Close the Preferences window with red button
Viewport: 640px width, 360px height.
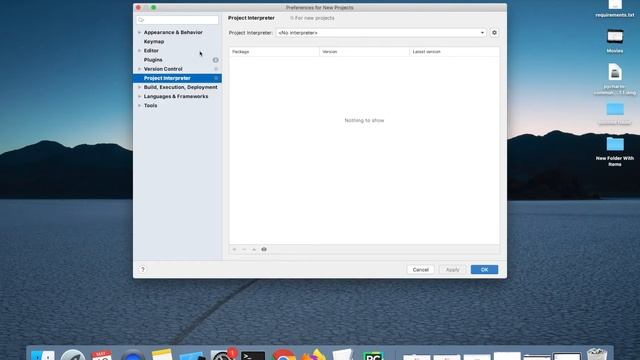pos(138,7)
